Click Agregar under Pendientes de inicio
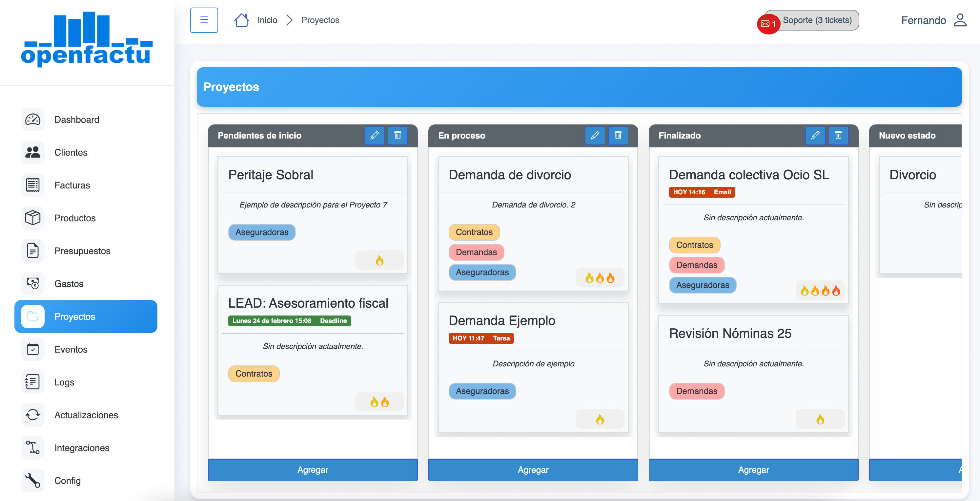The width and height of the screenshot is (980, 501). tap(312, 469)
